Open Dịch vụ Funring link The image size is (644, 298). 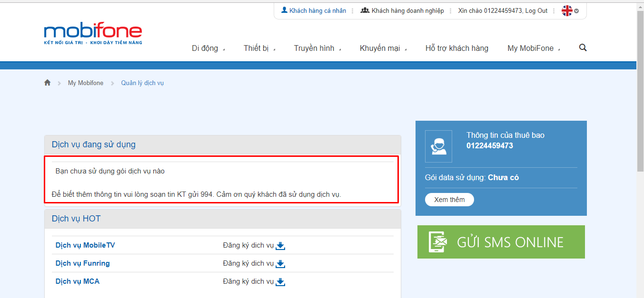coord(82,263)
